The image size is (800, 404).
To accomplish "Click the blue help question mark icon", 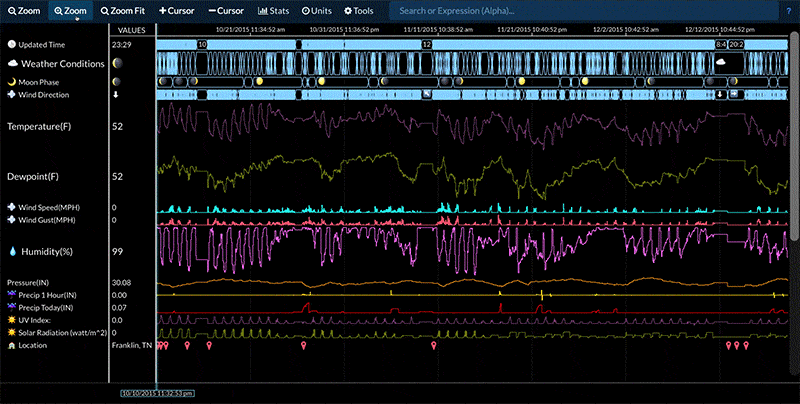I will (789, 11).
